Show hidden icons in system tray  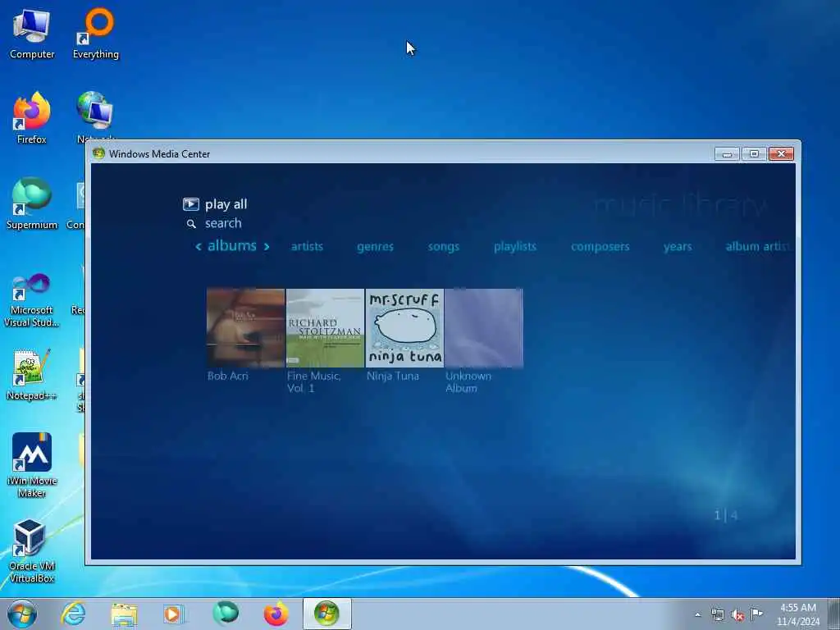point(697,615)
